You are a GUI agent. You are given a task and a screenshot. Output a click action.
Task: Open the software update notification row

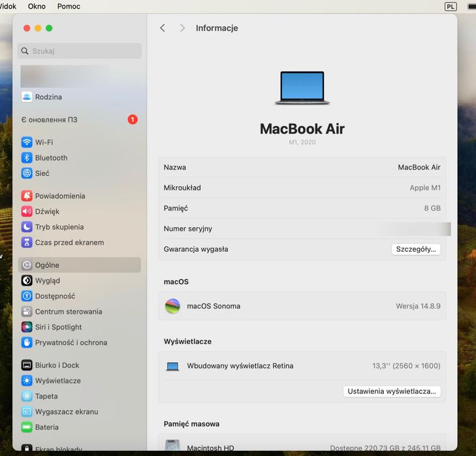click(80, 119)
